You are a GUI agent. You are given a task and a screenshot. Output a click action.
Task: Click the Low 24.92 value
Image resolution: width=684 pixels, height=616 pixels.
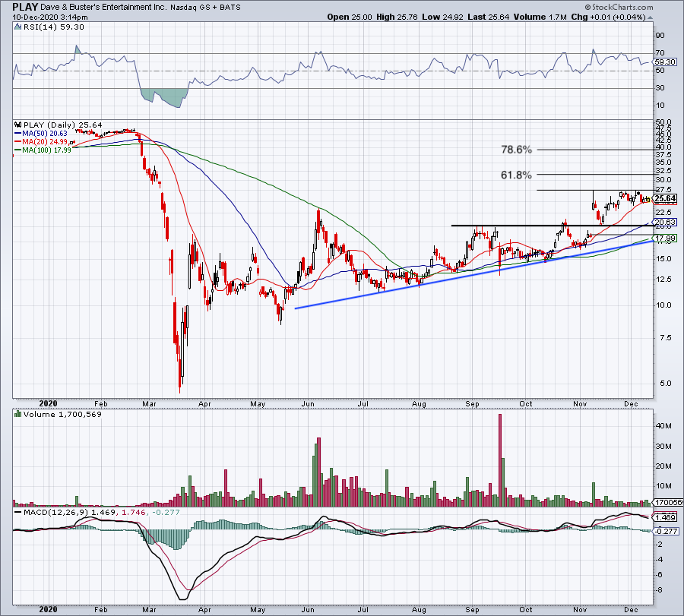[x=443, y=17]
